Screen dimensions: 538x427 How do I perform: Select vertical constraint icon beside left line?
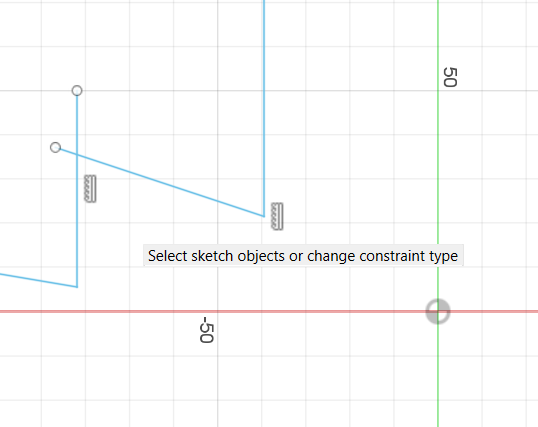[90, 188]
